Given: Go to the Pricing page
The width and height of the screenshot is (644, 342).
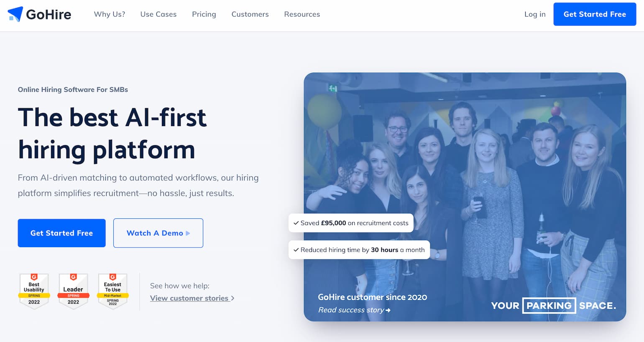Looking at the screenshot, I should click(204, 14).
